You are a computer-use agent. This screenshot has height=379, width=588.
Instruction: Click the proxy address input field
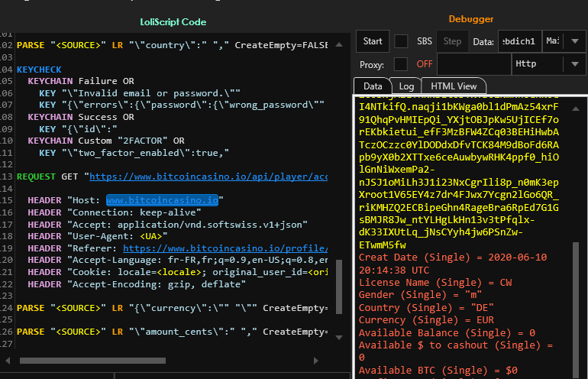pos(474,64)
